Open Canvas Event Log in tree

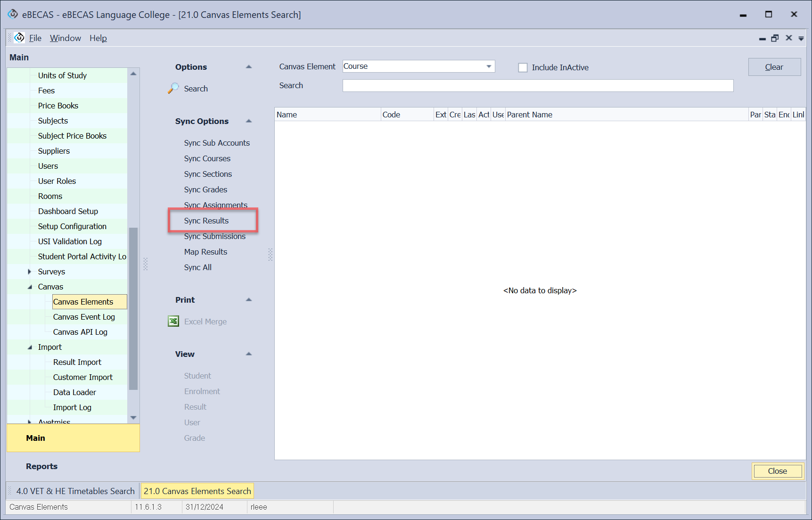pos(84,317)
